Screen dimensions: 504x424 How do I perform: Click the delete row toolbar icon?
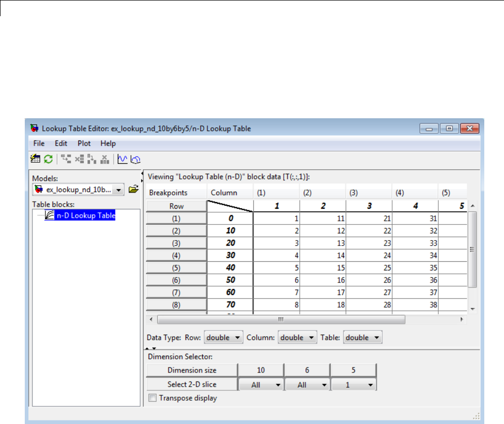point(79,159)
